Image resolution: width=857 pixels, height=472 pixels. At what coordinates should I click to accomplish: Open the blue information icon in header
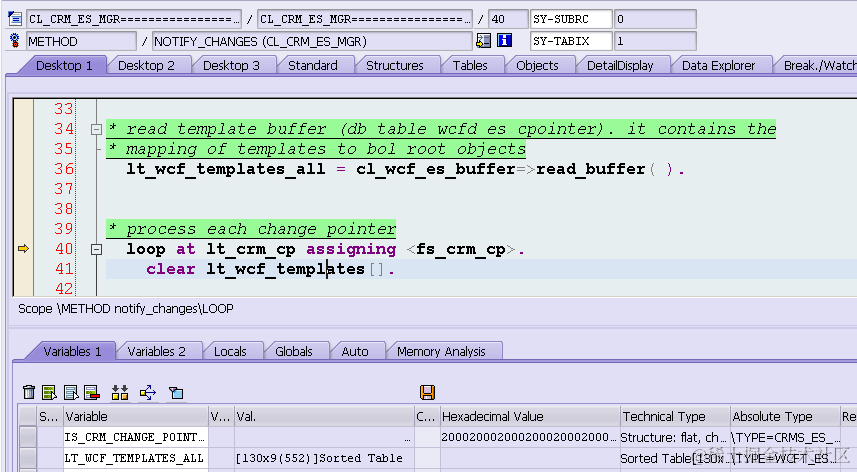(x=504, y=40)
